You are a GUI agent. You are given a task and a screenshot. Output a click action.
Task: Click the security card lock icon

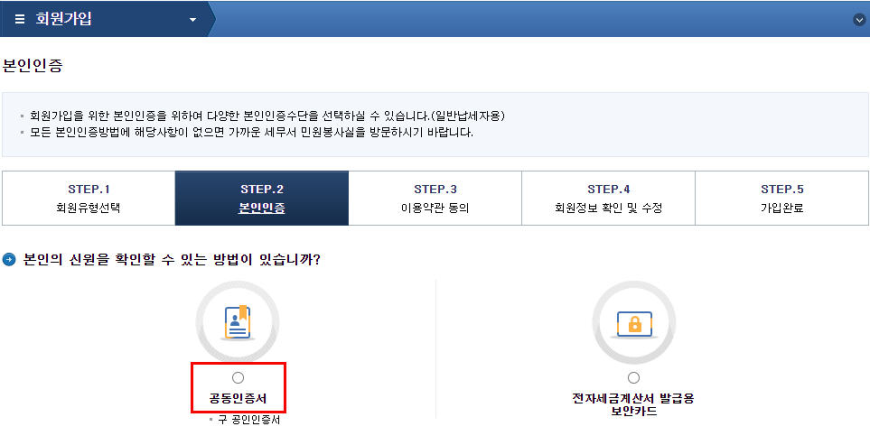click(634, 323)
